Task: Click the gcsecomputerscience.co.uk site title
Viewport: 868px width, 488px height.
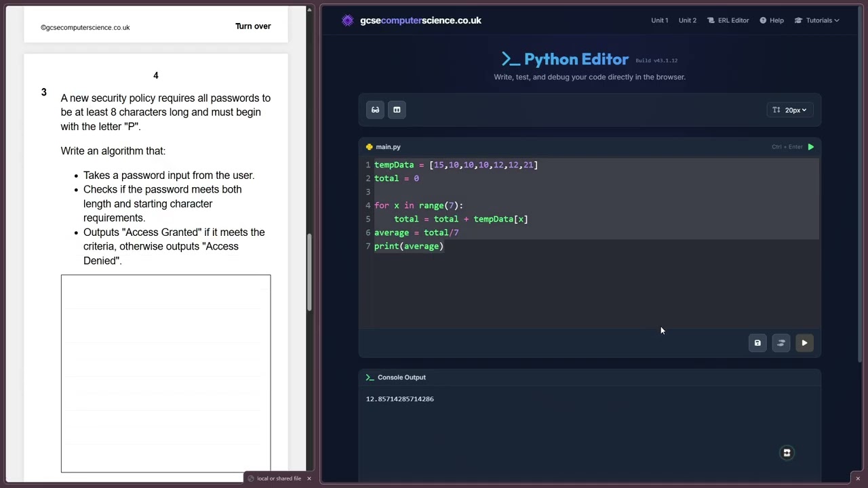Action: (x=420, y=20)
